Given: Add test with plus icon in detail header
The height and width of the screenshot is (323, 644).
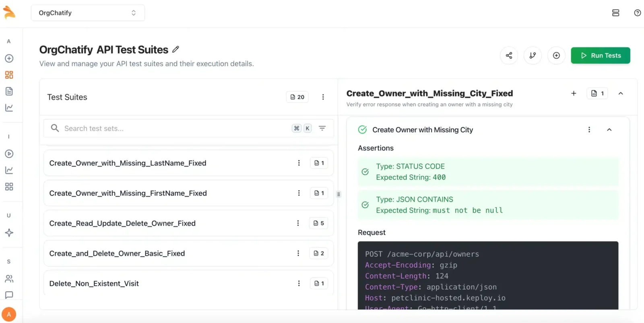Looking at the screenshot, I should pos(574,93).
